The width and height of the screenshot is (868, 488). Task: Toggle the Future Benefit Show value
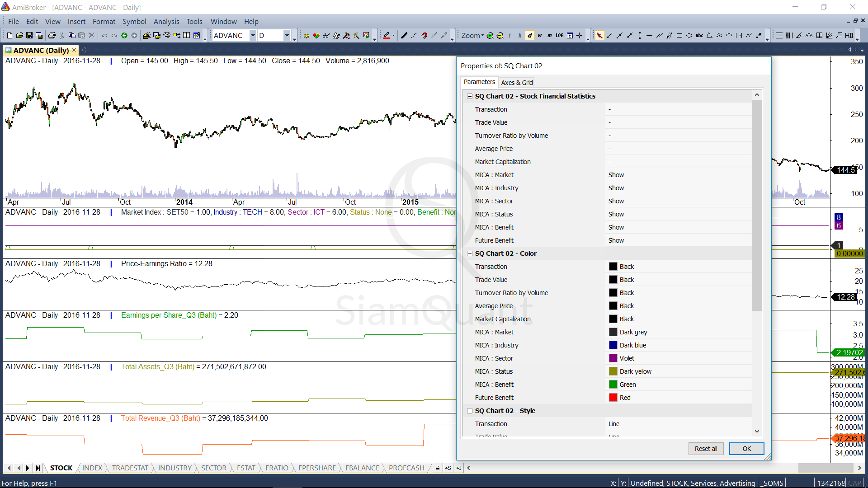[x=616, y=240]
